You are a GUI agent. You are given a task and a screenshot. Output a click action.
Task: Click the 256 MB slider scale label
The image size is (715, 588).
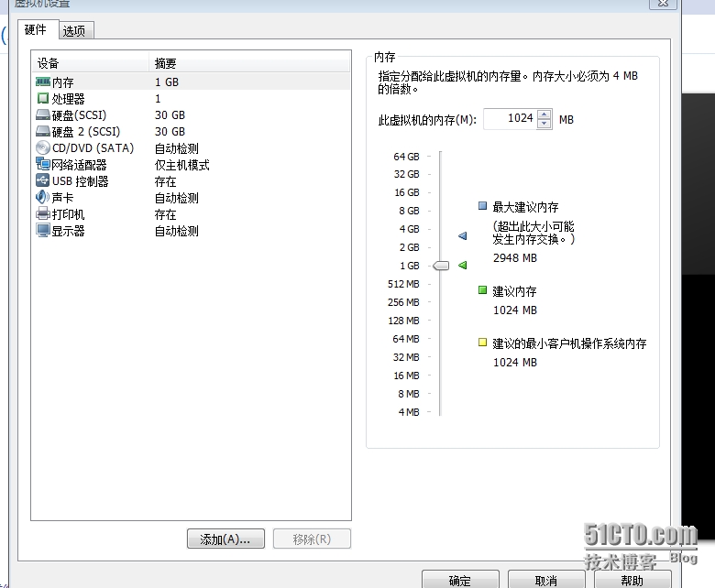pyautogui.click(x=403, y=302)
